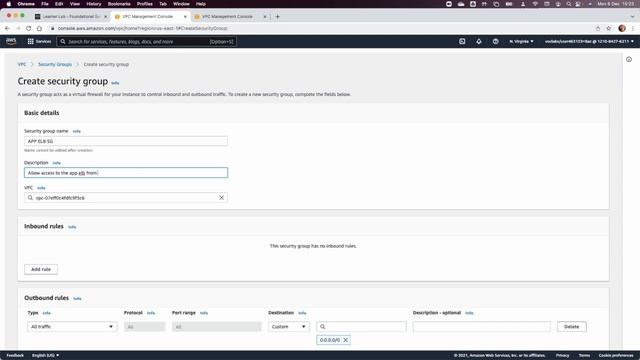Go back with browser back arrow
The width and height of the screenshot is (640, 360).
(x=7, y=28)
